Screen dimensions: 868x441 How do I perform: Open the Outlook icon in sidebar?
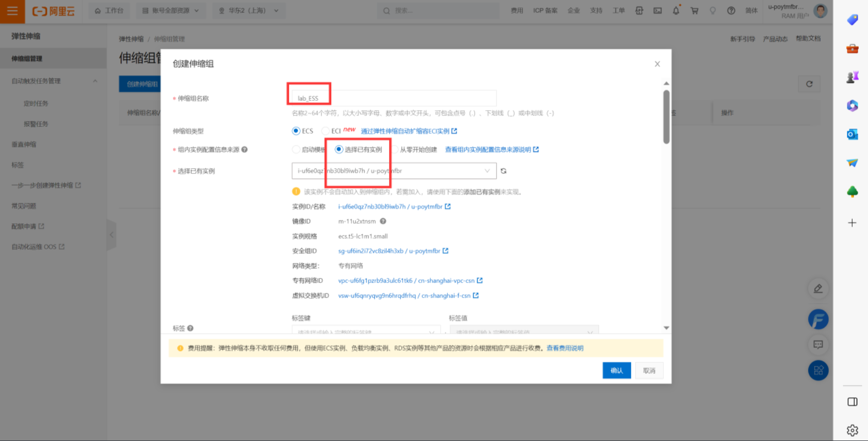click(853, 134)
